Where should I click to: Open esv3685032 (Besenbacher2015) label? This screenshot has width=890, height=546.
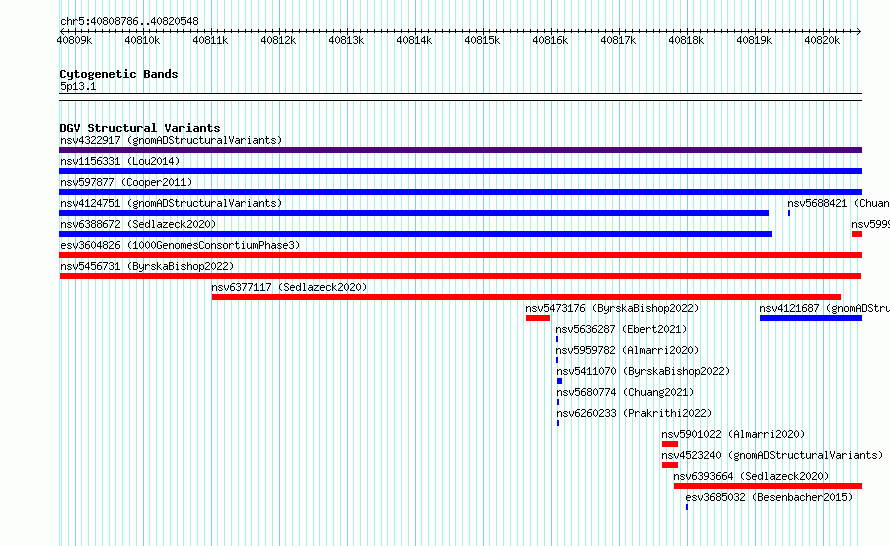click(x=769, y=497)
